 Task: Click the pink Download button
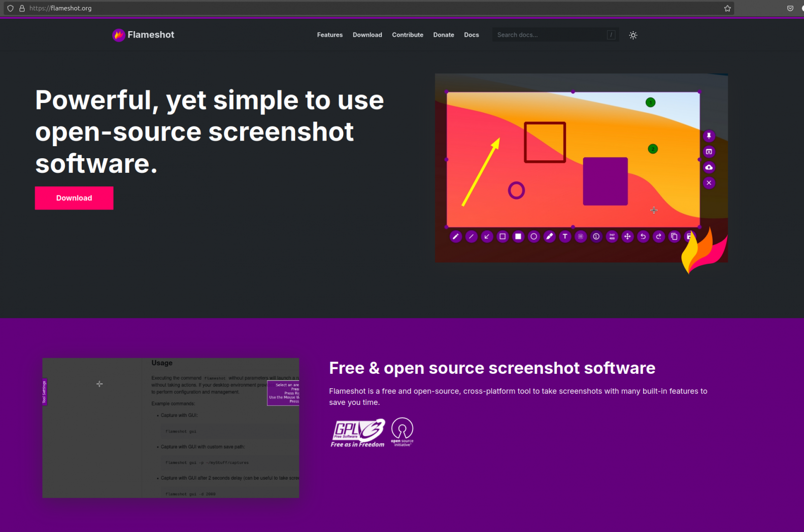click(74, 198)
